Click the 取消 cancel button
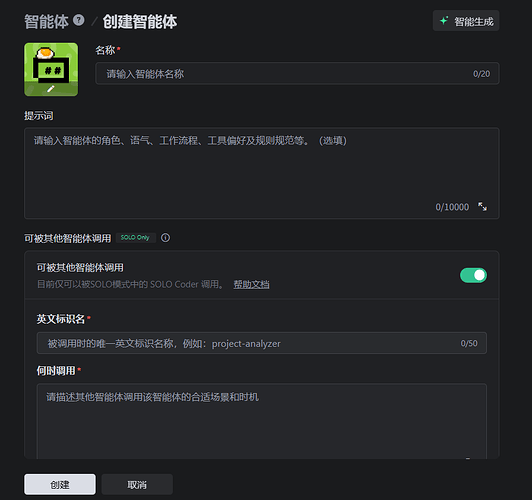 (x=137, y=484)
